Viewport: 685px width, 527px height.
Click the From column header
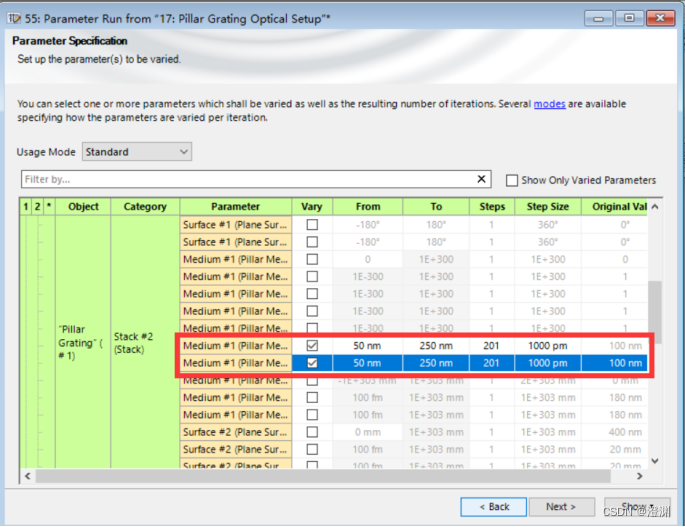(368, 207)
